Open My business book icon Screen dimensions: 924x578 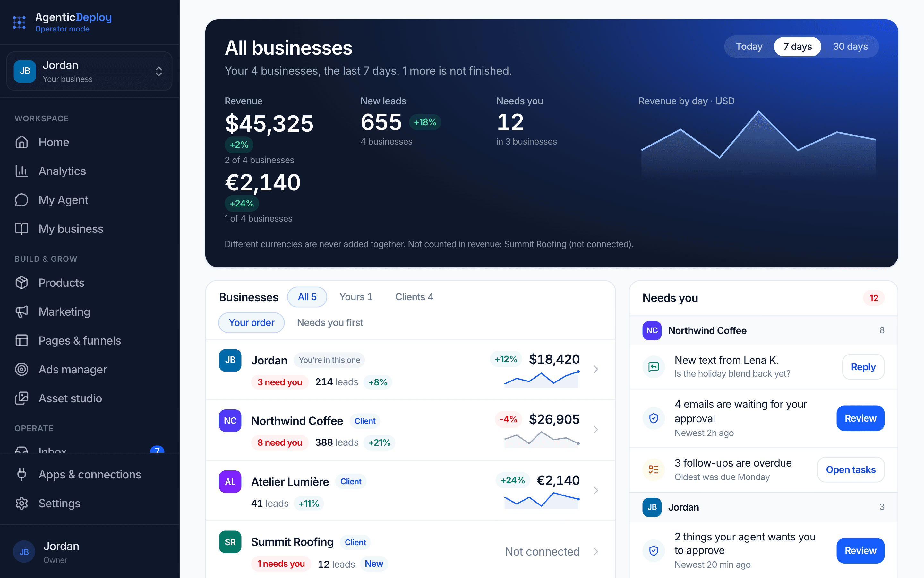tap(22, 229)
